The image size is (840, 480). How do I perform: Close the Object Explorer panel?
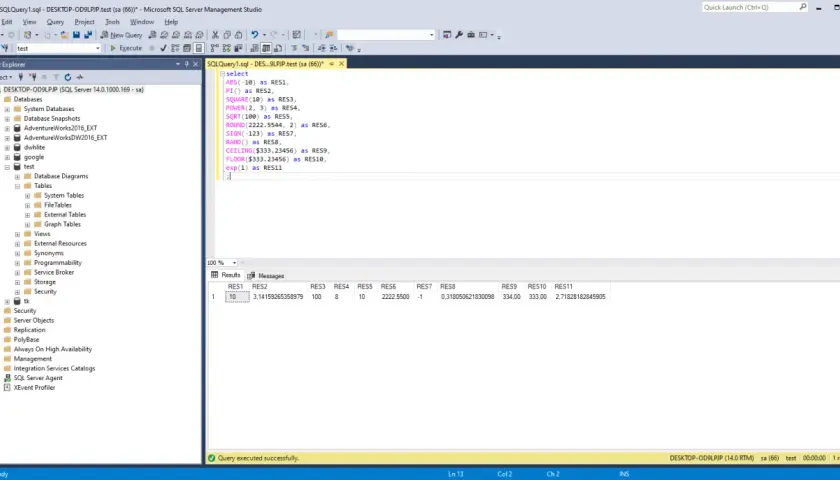coord(196,64)
